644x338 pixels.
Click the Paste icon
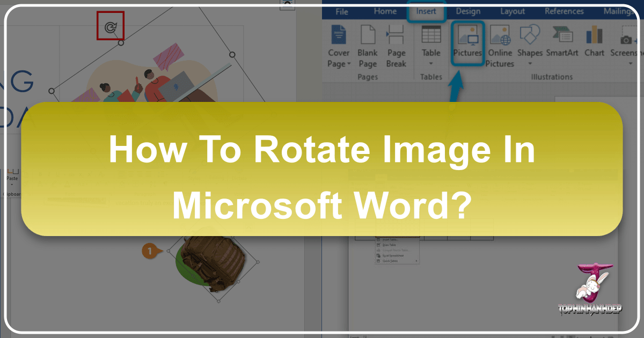tap(12, 174)
